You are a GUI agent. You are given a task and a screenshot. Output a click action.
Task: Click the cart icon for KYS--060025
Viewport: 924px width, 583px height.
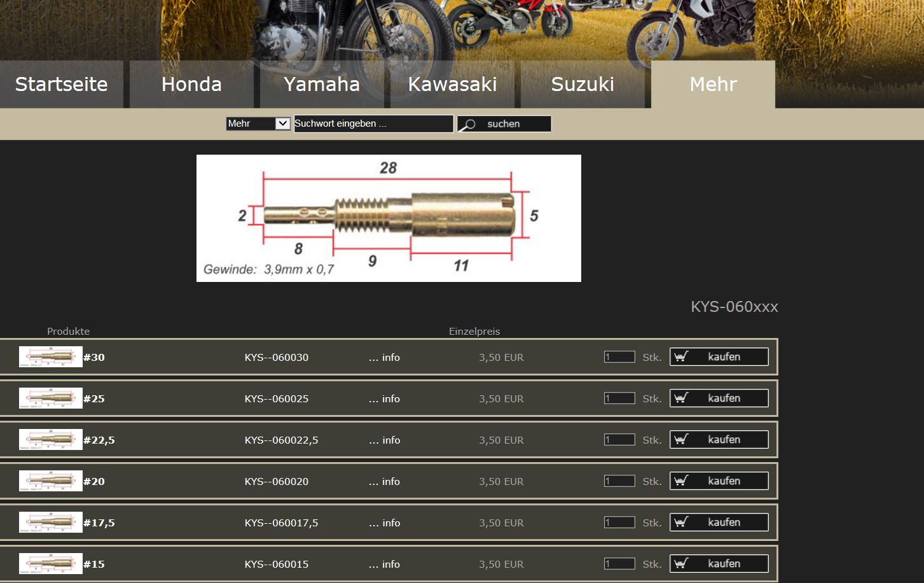coord(681,398)
